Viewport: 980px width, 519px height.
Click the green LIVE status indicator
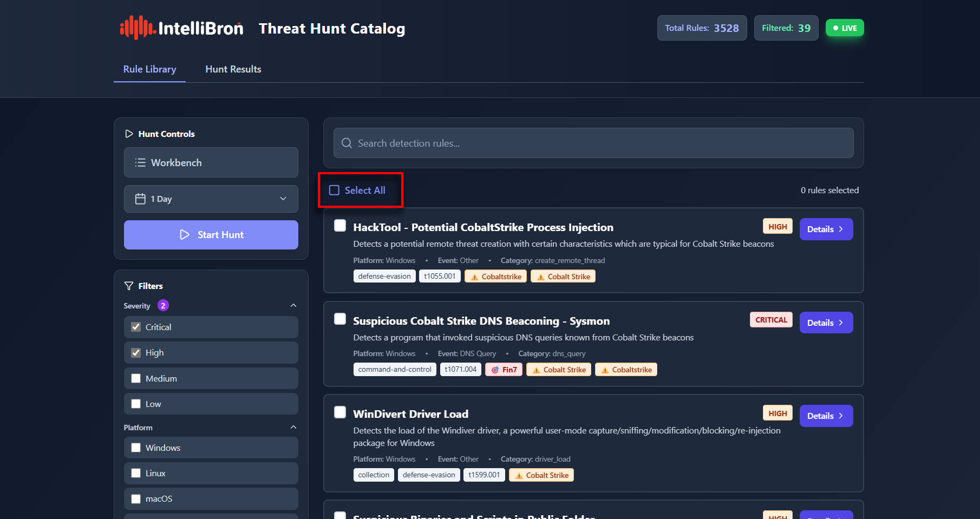(x=844, y=28)
